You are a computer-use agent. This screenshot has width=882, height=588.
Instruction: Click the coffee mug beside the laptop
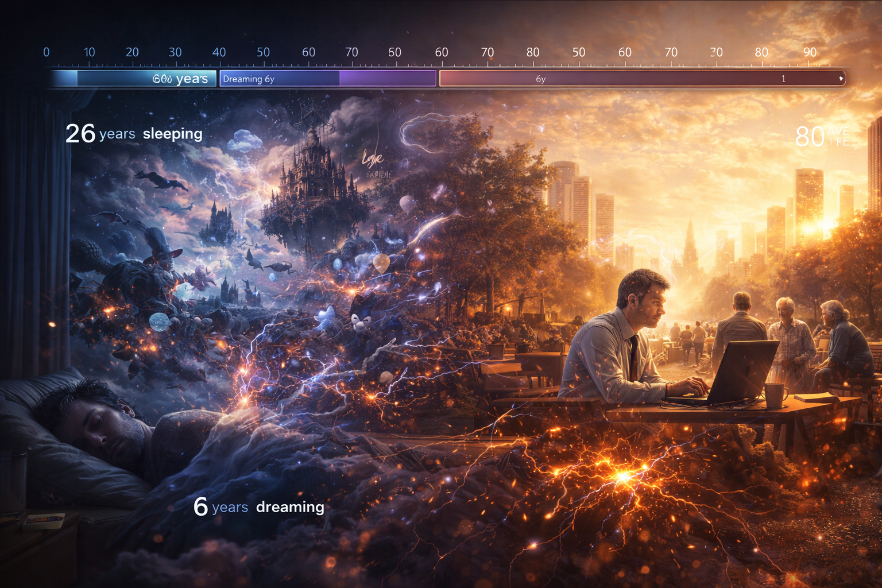click(x=775, y=395)
